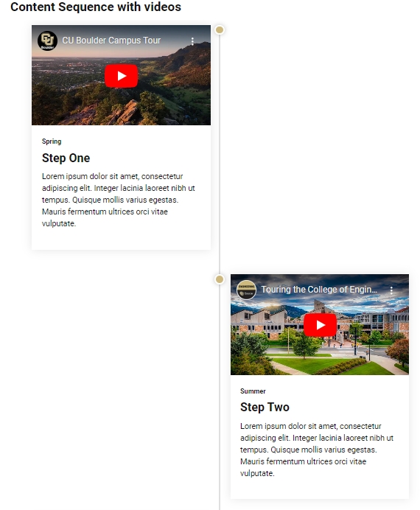Click the Content Sequence with videos heading
This screenshot has height=510, width=420.
point(96,7)
